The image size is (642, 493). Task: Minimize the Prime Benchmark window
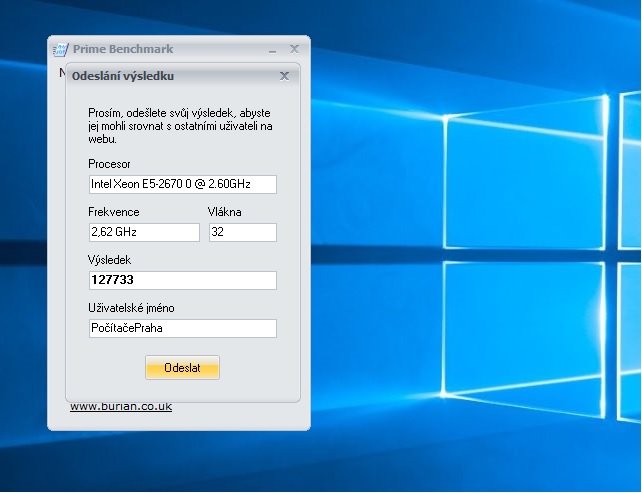click(x=272, y=49)
